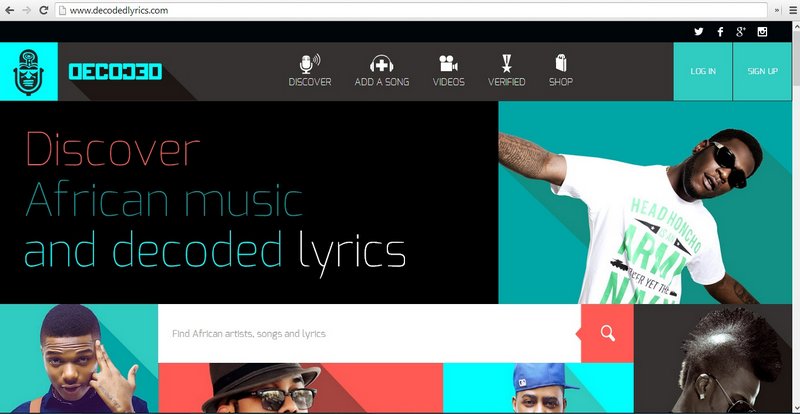Go to the Videos section
The height and width of the screenshot is (414, 800).
[449, 71]
